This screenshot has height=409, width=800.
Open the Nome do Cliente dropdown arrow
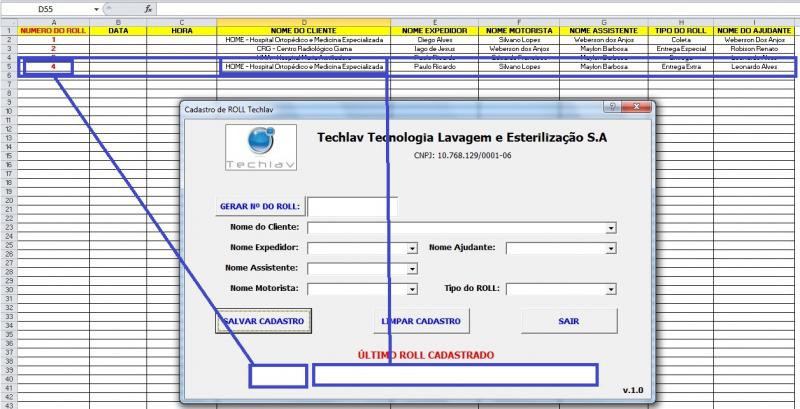pos(611,227)
